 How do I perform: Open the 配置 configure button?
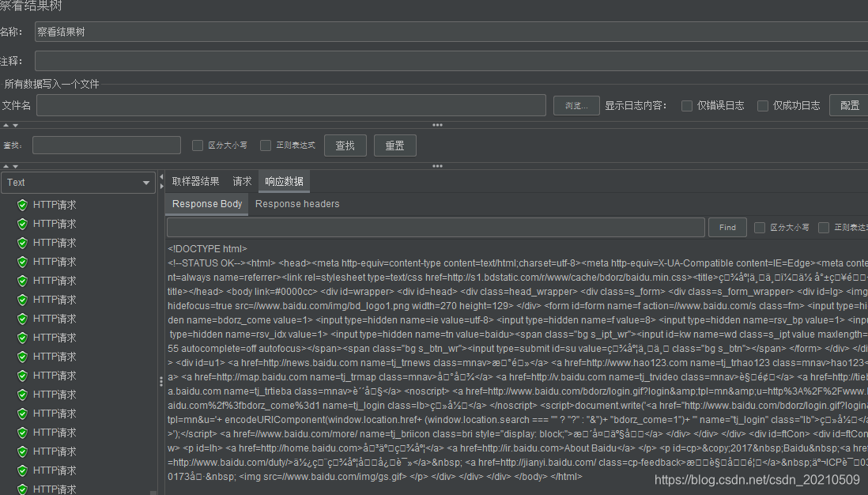849,105
